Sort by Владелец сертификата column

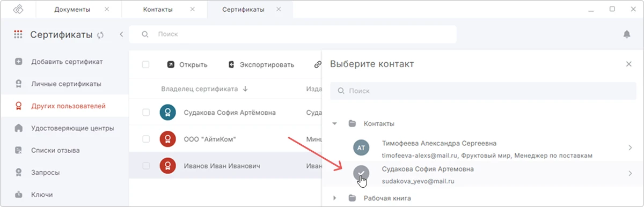coord(204,89)
